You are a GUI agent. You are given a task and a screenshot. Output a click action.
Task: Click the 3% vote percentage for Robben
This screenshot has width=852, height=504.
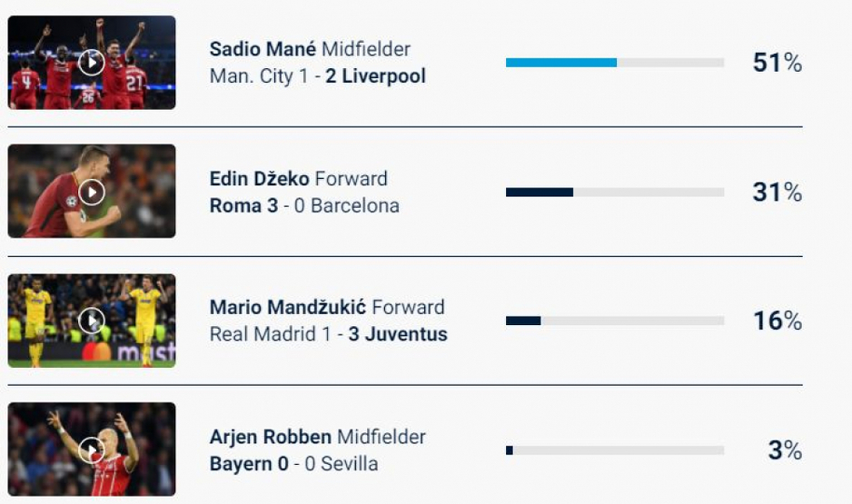[785, 450]
